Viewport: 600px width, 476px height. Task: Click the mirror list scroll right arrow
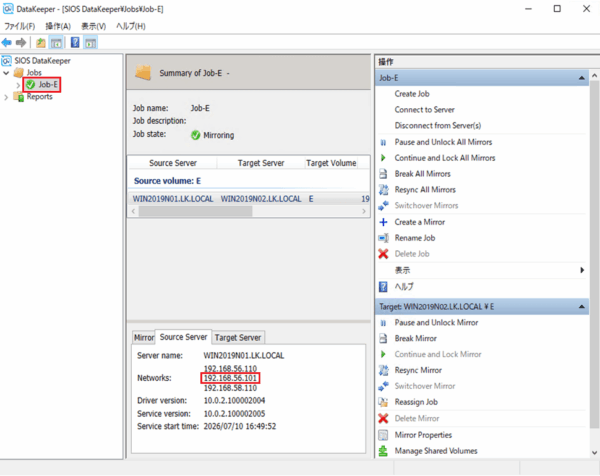[x=364, y=211]
